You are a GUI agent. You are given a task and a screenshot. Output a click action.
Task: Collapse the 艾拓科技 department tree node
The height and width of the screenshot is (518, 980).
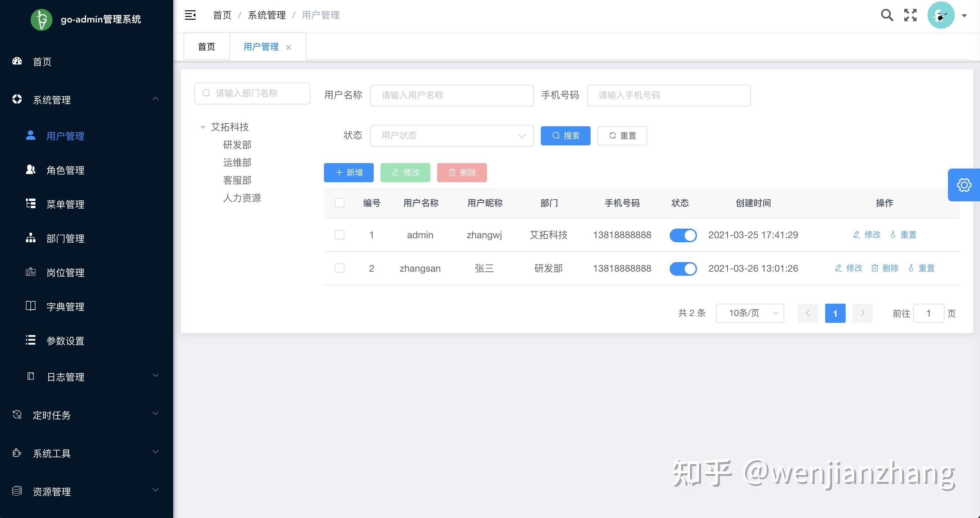(203, 127)
